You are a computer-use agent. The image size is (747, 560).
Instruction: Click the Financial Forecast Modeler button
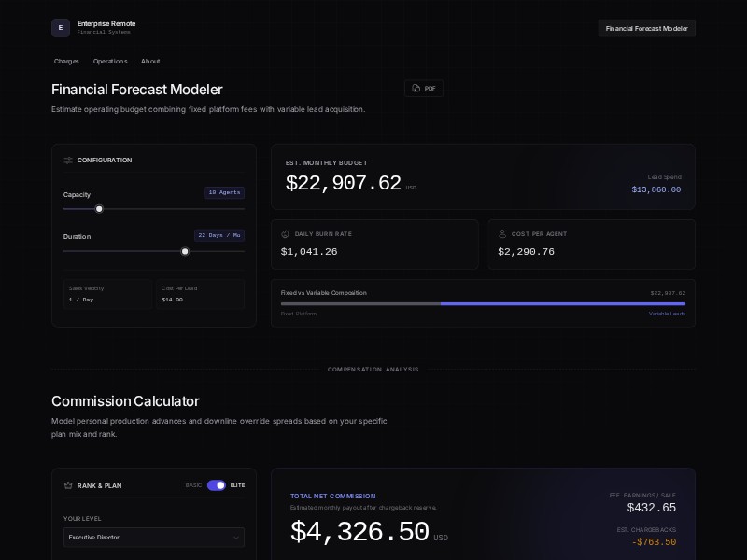[646, 28]
